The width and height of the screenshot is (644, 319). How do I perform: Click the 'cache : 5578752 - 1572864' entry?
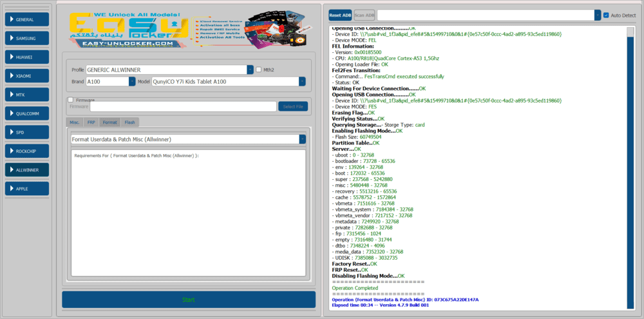pos(364,197)
